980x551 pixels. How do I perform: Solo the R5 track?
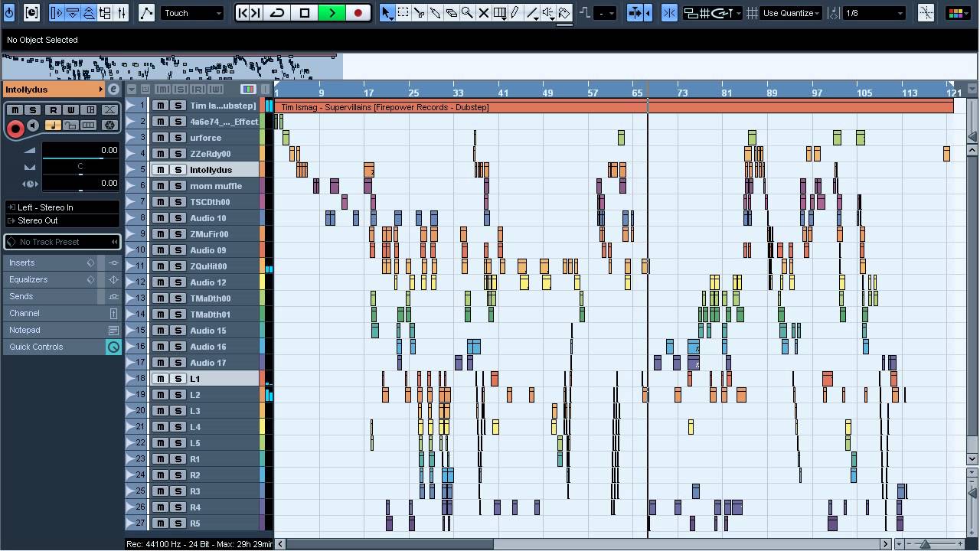(178, 523)
